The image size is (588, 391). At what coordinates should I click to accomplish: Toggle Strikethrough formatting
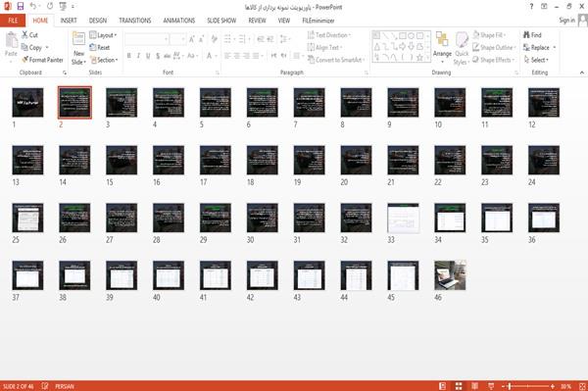167,56
